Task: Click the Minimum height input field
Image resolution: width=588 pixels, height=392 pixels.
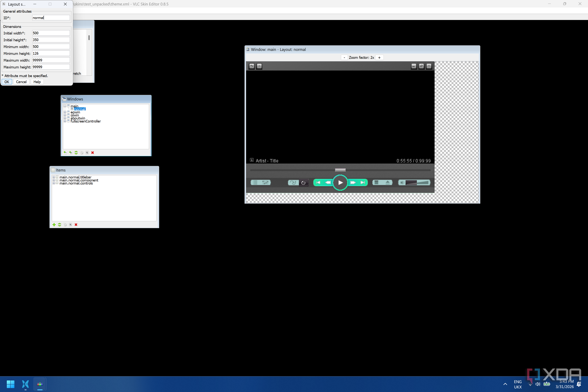Action: (x=51, y=54)
